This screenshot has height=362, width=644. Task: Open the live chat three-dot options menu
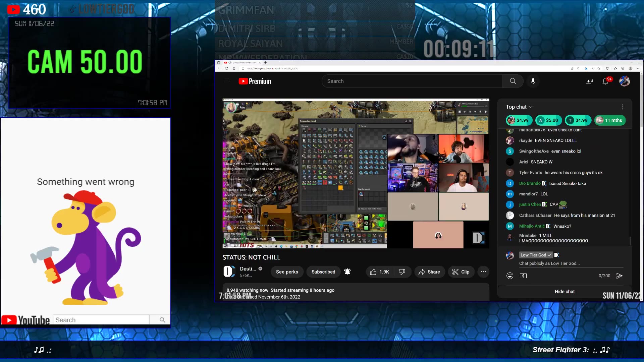[622, 107]
